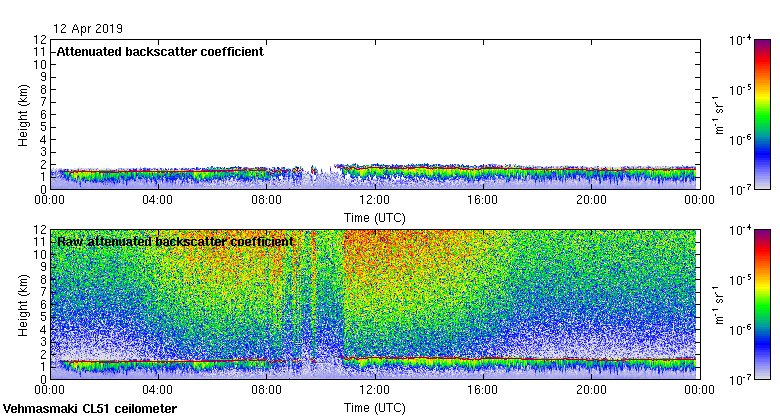This screenshot has width=780, height=420.
Task: Select the 20:00 tick on bottom plot's time axis
Action: (x=591, y=391)
